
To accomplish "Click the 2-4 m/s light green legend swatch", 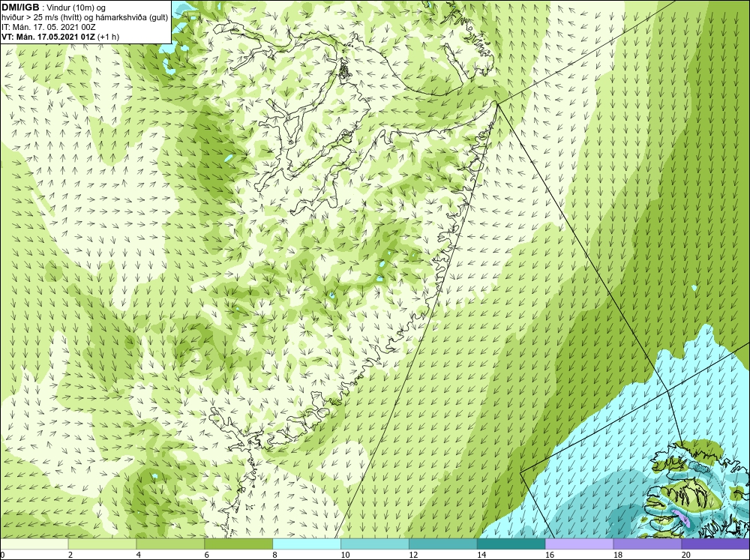I will click(102, 544).
